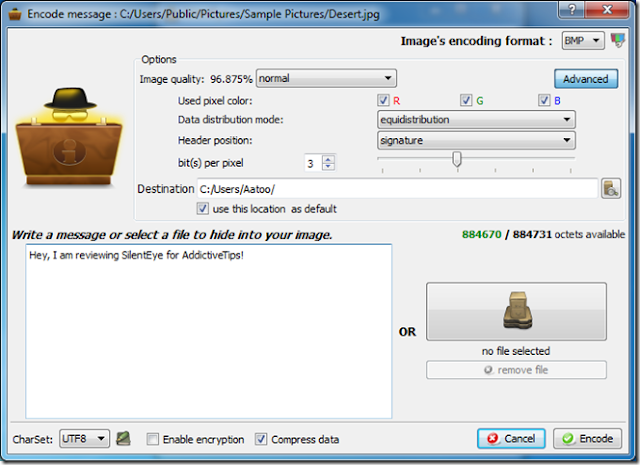Uncheck the R pixel color checkbox
The image size is (640, 465).
383,100
